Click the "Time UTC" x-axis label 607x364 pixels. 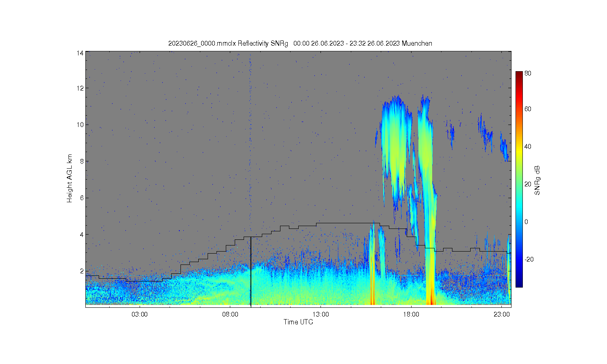[x=298, y=322]
